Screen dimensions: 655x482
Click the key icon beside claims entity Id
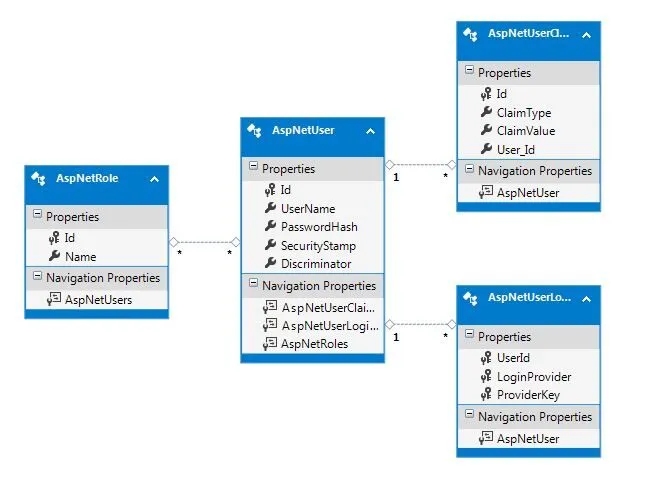pos(486,94)
